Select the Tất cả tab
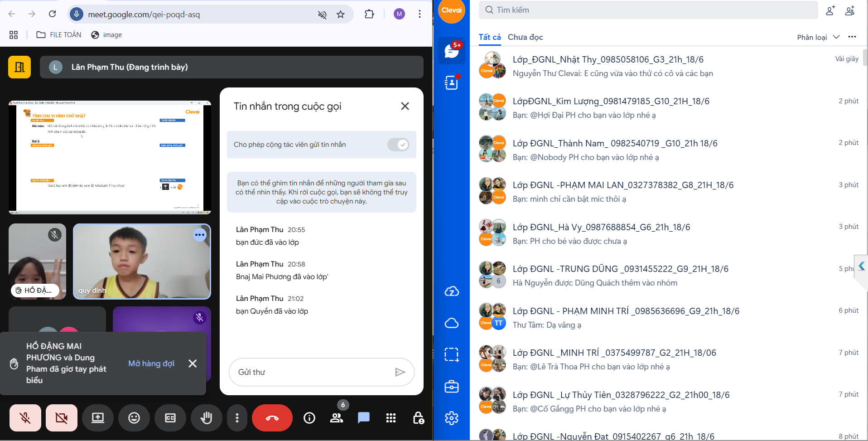This screenshot has width=868, height=441. click(x=490, y=37)
